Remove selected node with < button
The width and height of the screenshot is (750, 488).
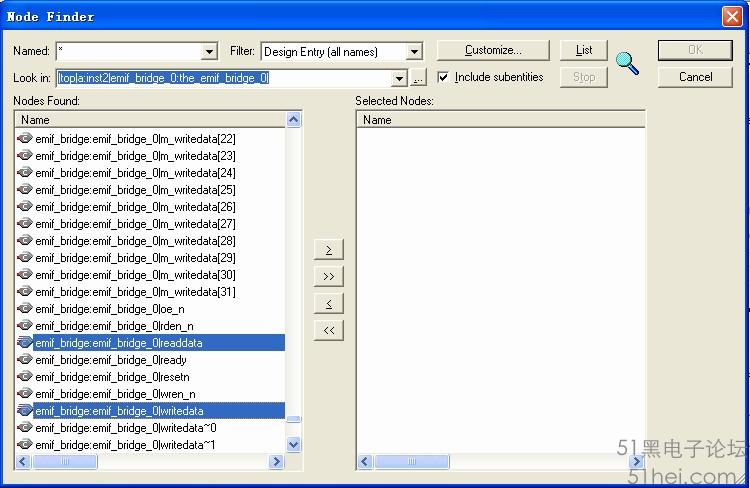[329, 303]
